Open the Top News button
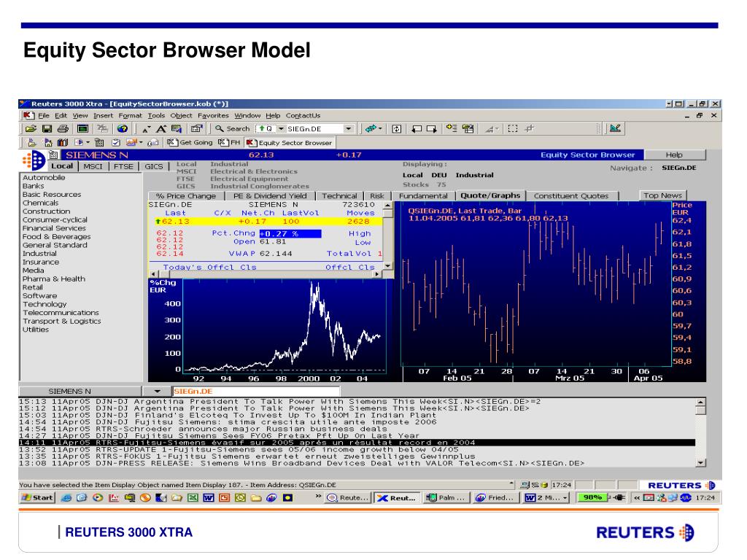The height and width of the screenshot is (560, 747). point(662,195)
